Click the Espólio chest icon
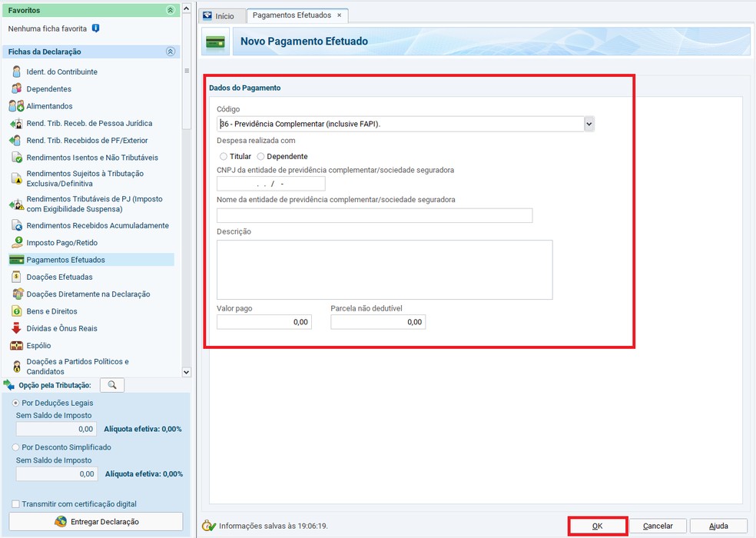 (16, 346)
